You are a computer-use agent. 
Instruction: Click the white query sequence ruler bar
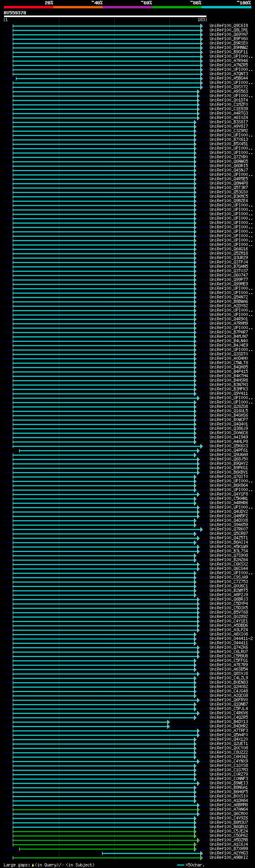pos(105,16)
